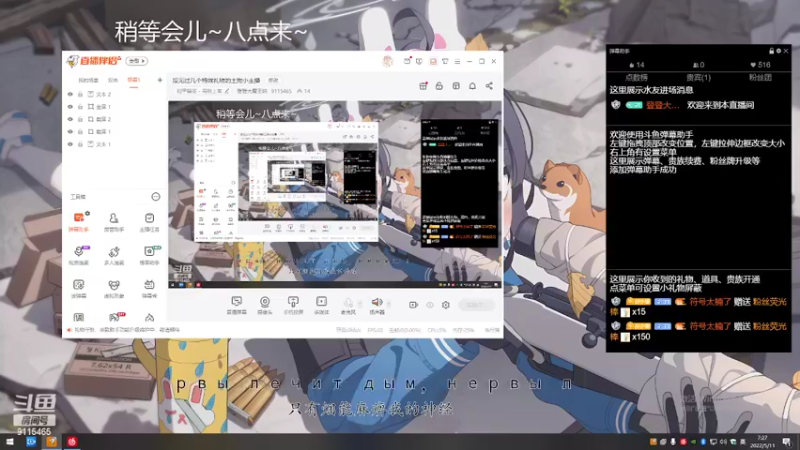This screenshot has height=450, width=800.
Task: Switch to the active 场景1 scene tab
Action: coord(134,80)
